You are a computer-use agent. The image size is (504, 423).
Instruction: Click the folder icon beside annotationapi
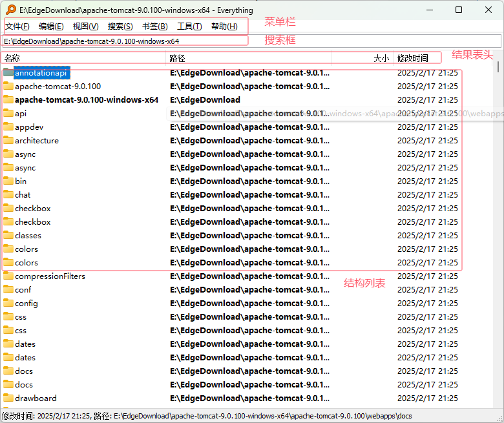click(x=8, y=73)
